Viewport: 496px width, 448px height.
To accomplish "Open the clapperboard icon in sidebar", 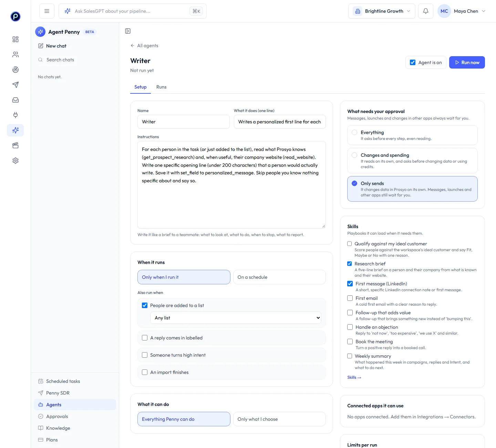I will coord(15,145).
